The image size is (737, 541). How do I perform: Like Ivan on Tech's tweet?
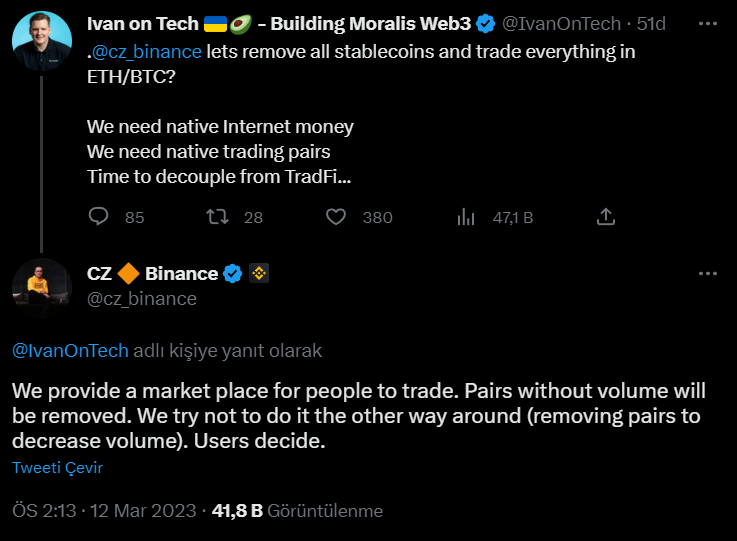(336, 216)
